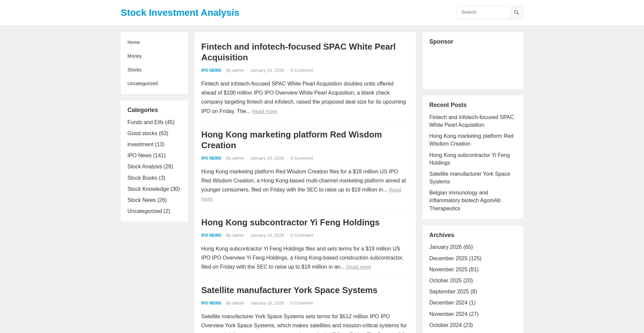The height and width of the screenshot is (333, 644).
Task: Click Read more on Yi Feng Holdings post
Action: click(x=358, y=267)
